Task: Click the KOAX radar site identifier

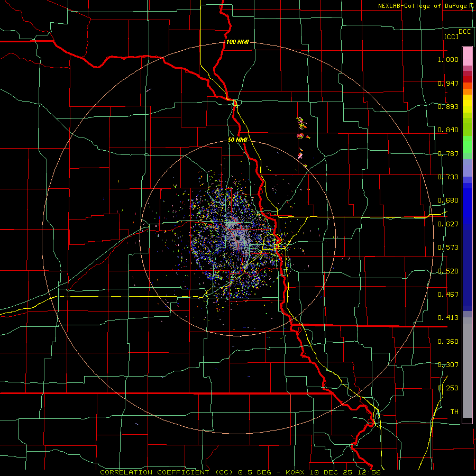Action: point(295,472)
